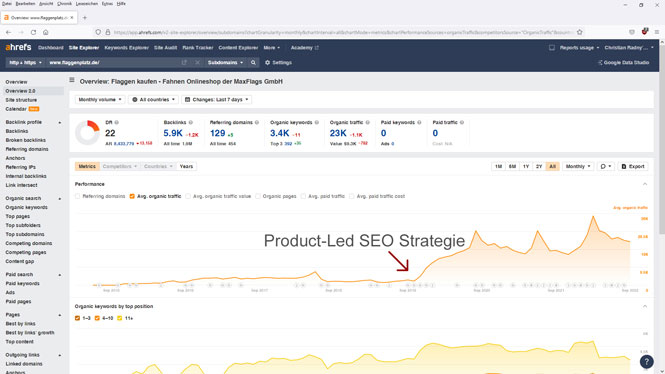
Task: Click the Ahrefs logo
Action: [18, 47]
